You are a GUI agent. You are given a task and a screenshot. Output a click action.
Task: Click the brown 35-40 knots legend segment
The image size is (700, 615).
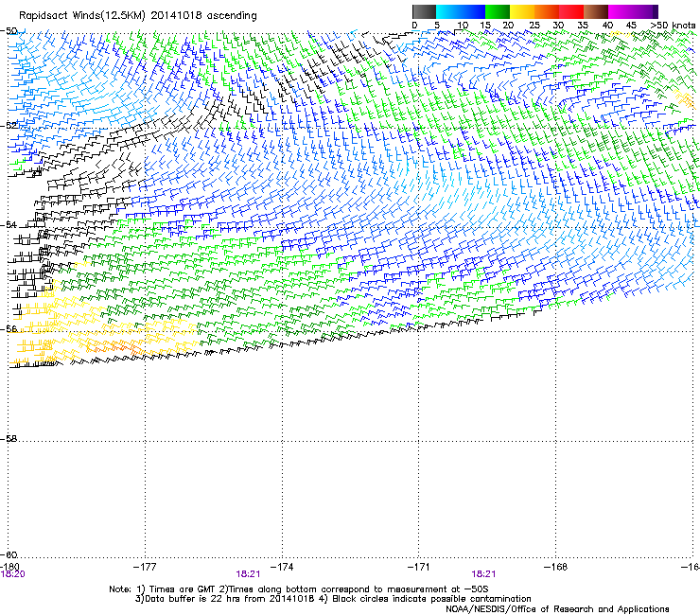click(596, 11)
